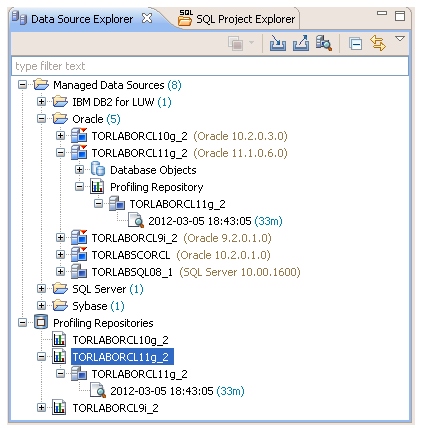Select the highlighted TORLABORCL11g_2 repository

click(x=122, y=357)
